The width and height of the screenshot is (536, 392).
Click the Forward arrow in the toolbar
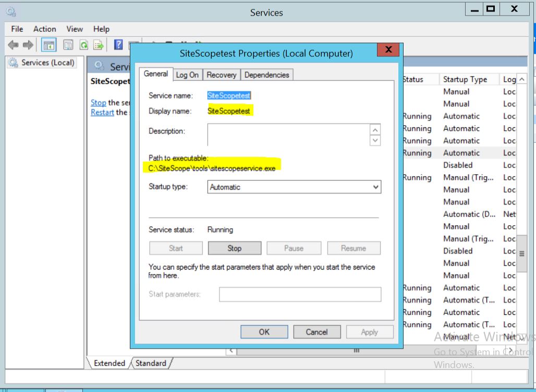(28, 45)
